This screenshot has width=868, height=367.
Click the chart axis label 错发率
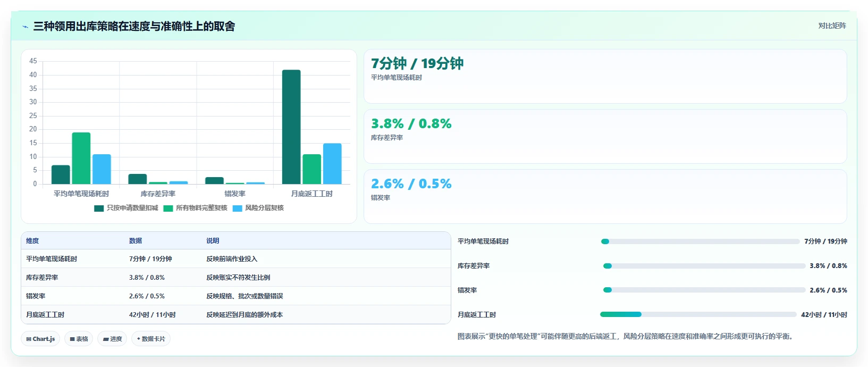(235, 194)
